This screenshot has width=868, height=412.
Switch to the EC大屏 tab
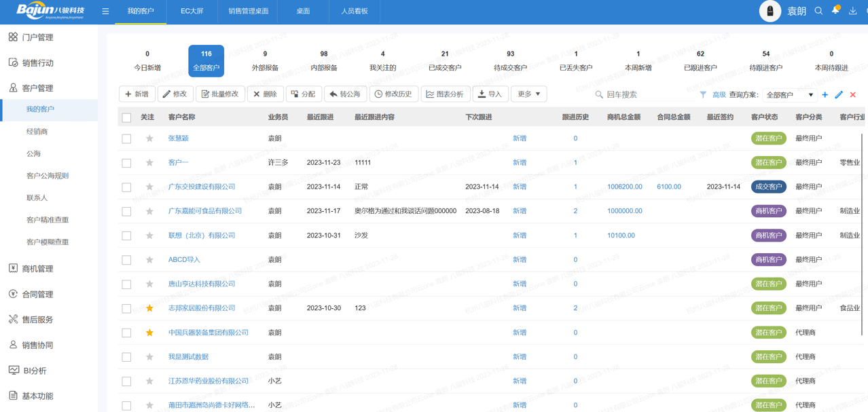[x=191, y=12]
